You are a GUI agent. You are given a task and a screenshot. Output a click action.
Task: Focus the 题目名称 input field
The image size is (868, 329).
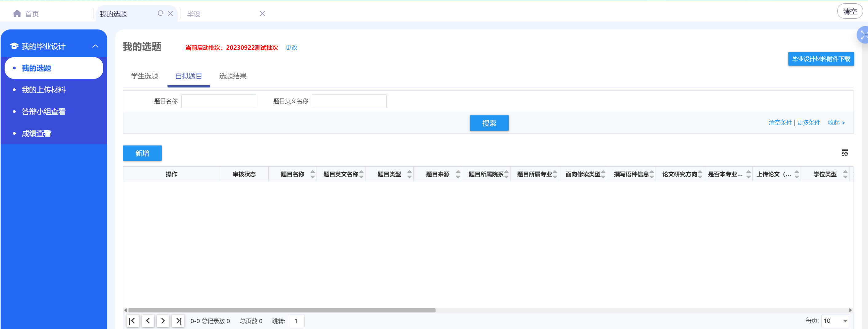pos(219,101)
